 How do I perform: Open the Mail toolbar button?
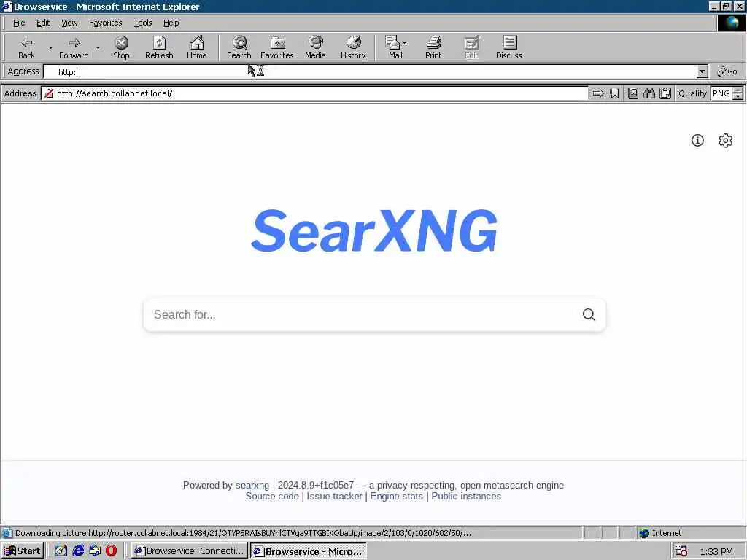394,47
